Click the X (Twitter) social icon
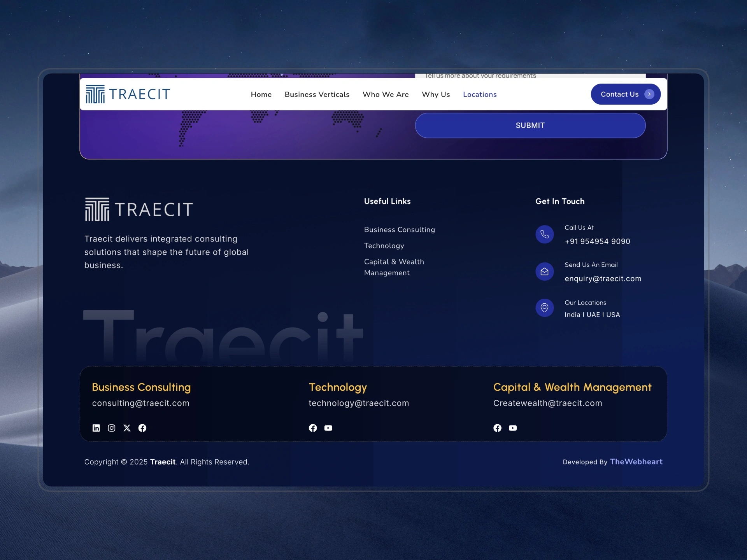The image size is (747, 560). pos(127,428)
